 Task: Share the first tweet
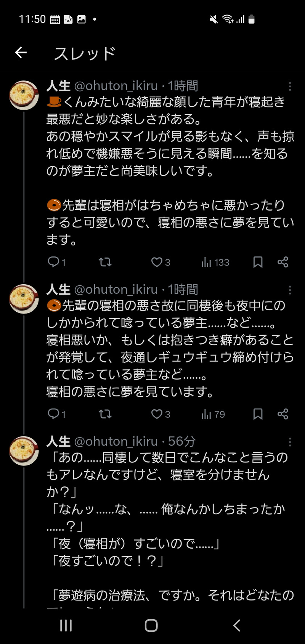pos(283,262)
